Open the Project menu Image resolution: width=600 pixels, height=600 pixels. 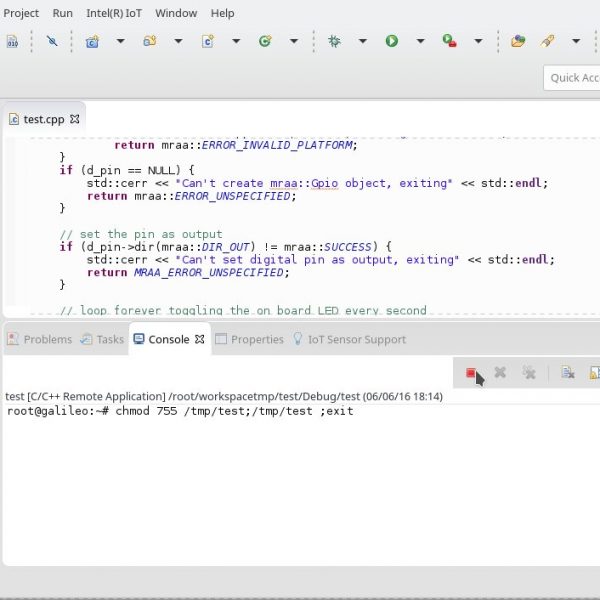pos(21,13)
